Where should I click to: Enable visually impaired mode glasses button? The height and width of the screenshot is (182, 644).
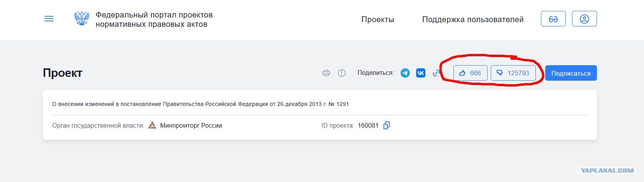(x=553, y=19)
